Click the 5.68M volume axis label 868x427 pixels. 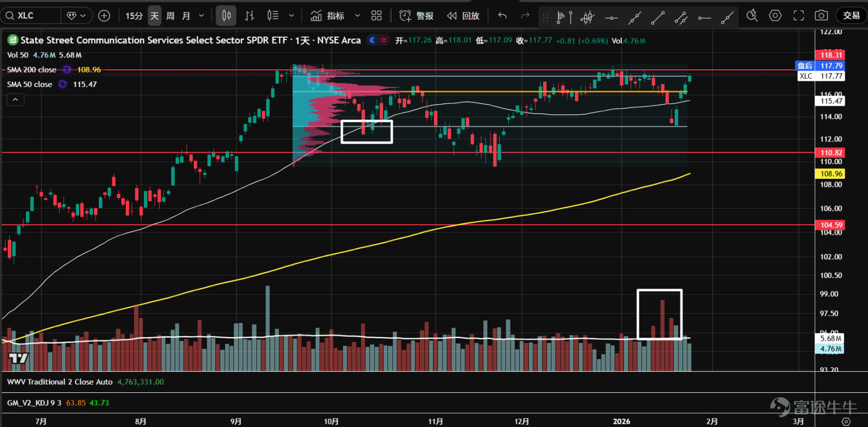pyautogui.click(x=831, y=338)
